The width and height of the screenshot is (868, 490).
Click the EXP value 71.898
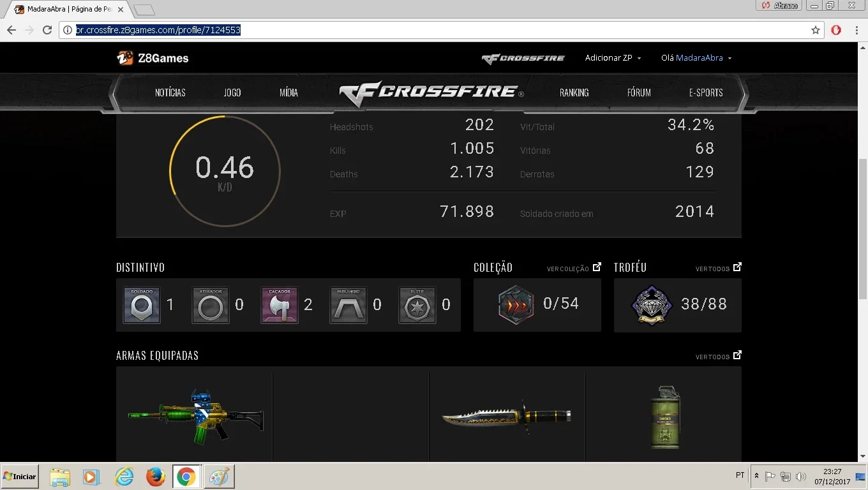pyautogui.click(x=467, y=212)
